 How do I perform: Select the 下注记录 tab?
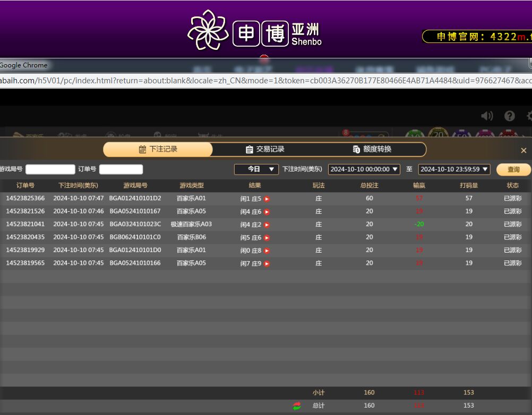[158, 150]
